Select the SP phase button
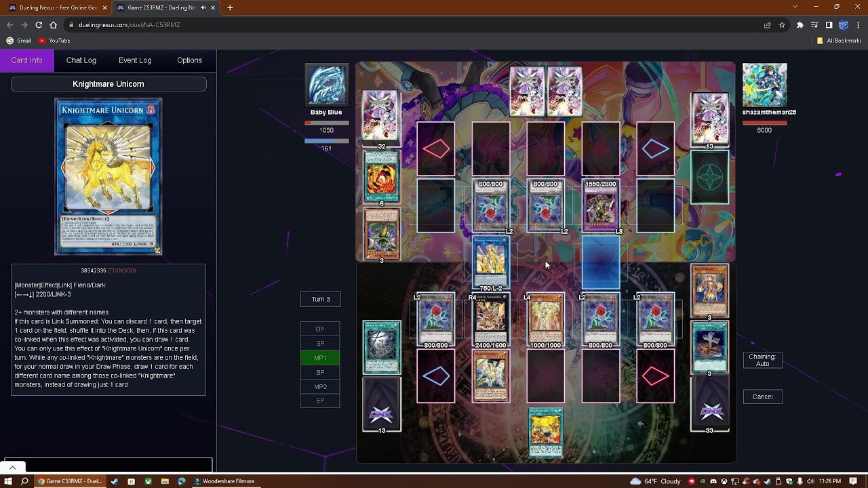This screenshot has width=868, height=488. pyautogui.click(x=320, y=344)
